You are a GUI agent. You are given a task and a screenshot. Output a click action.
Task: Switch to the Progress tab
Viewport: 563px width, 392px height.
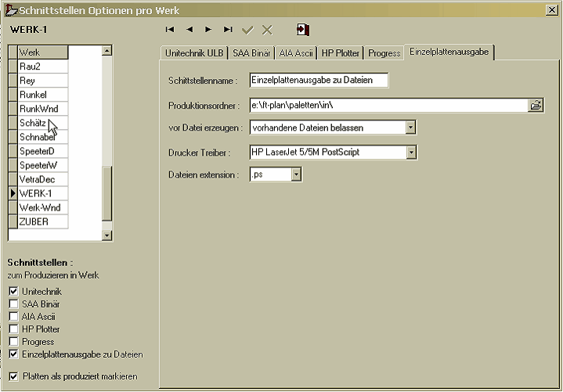(384, 53)
